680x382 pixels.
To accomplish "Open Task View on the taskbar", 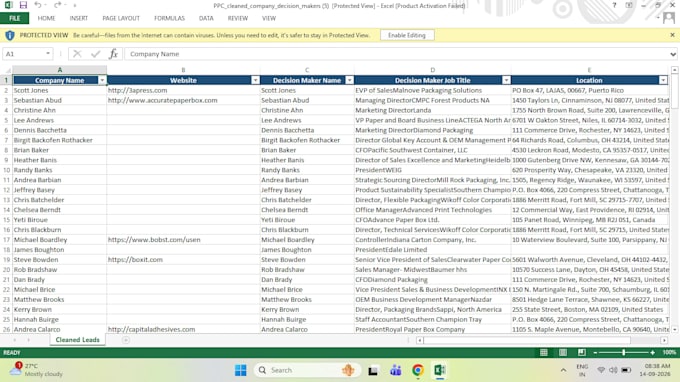I will (x=373, y=370).
